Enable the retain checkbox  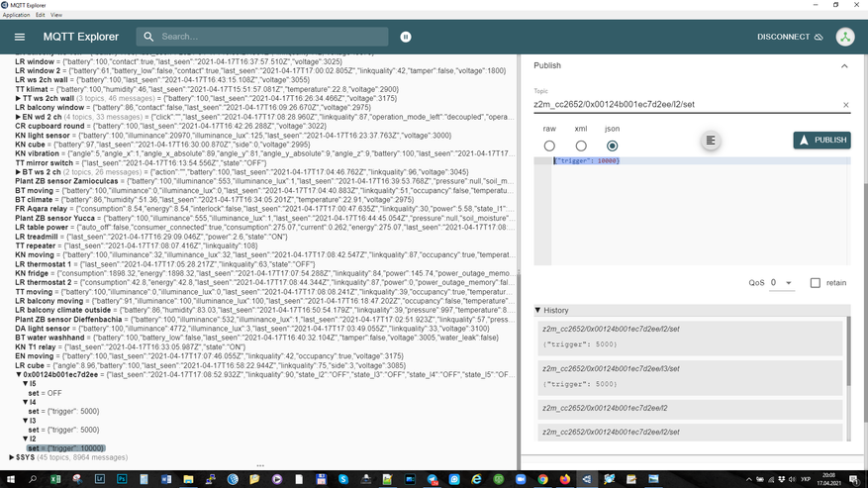(x=816, y=283)
